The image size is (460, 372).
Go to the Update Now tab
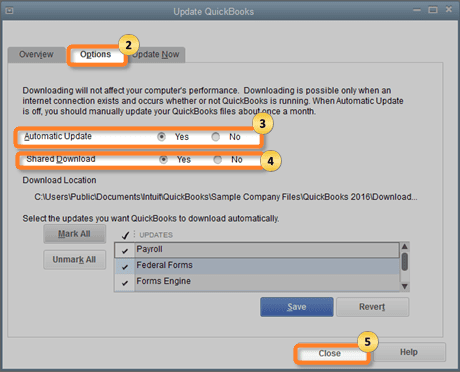[x=156, y=54]
